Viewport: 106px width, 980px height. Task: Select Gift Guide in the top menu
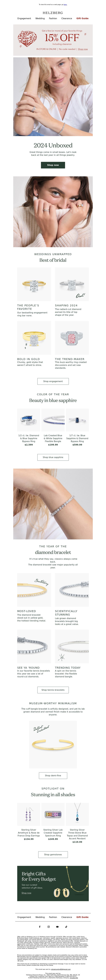tap(82, 18)
